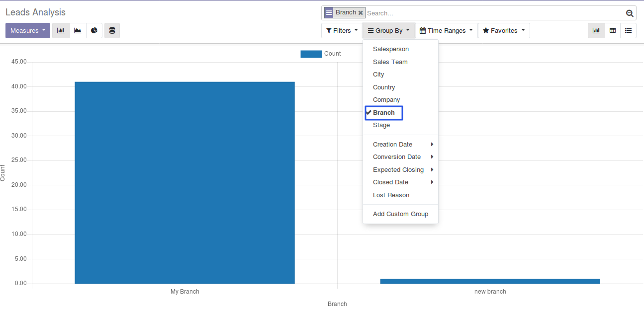
Task: Choose Add Custom Group
Action: (x=400, y=214)
